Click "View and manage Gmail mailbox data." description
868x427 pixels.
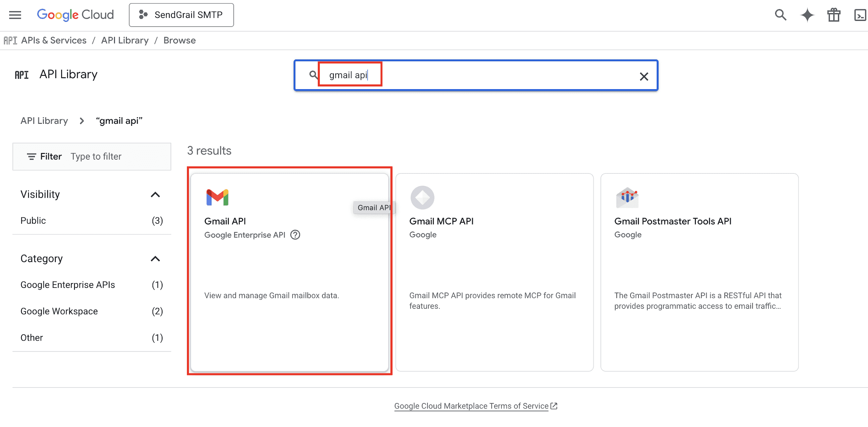coord(272,295)
